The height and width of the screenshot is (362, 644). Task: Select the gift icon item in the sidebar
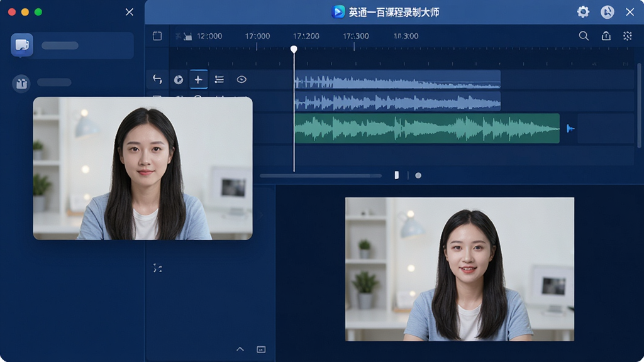point(21,84)
